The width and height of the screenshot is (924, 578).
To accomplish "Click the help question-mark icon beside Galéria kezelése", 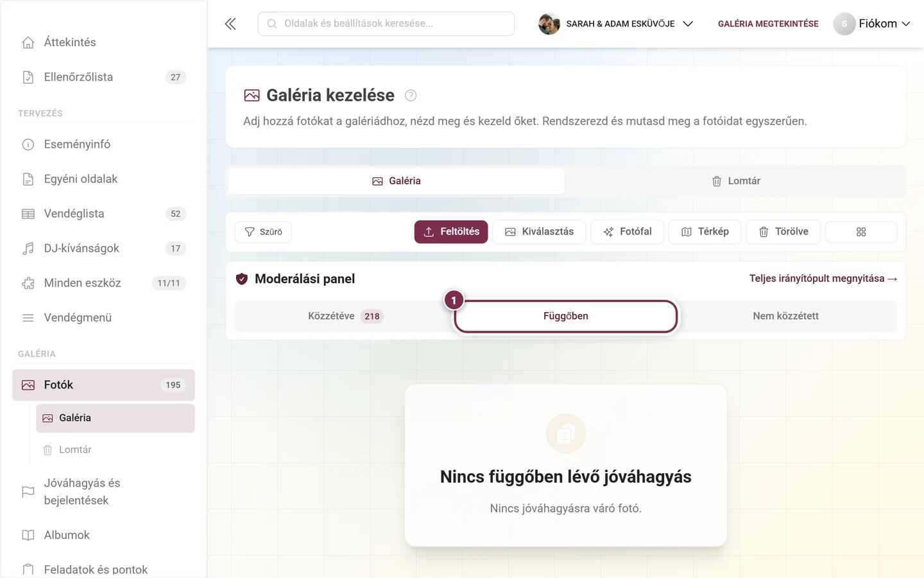I will (411, 96).
